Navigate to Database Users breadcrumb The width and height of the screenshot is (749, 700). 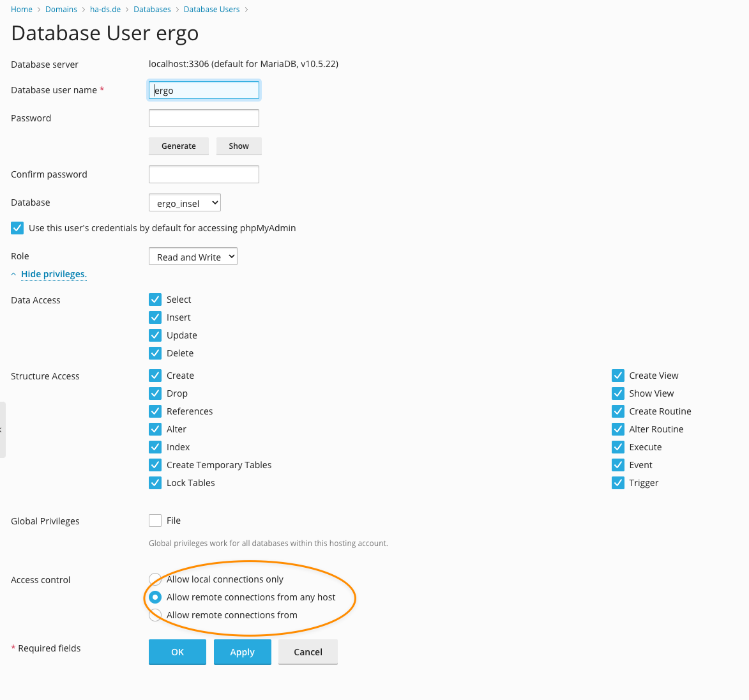click(x=211, y=10)
